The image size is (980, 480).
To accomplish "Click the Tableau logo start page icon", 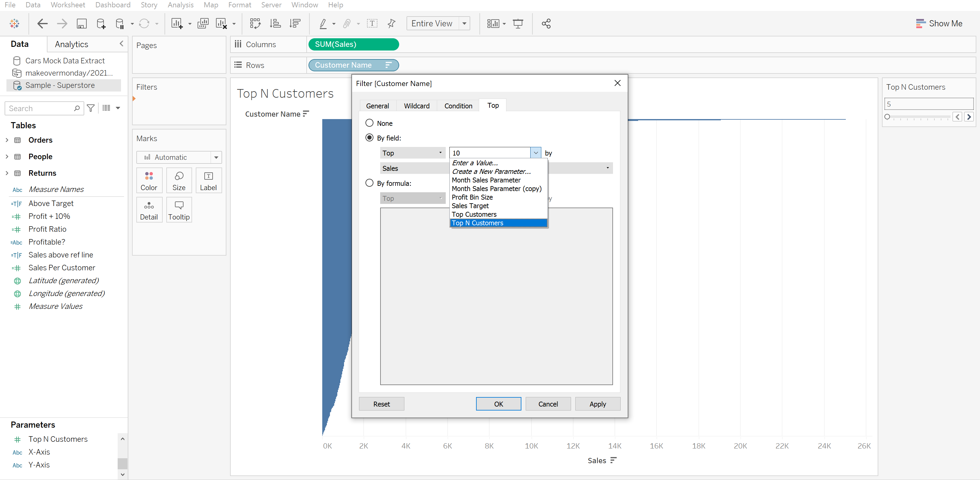I will tap(14, 24).
